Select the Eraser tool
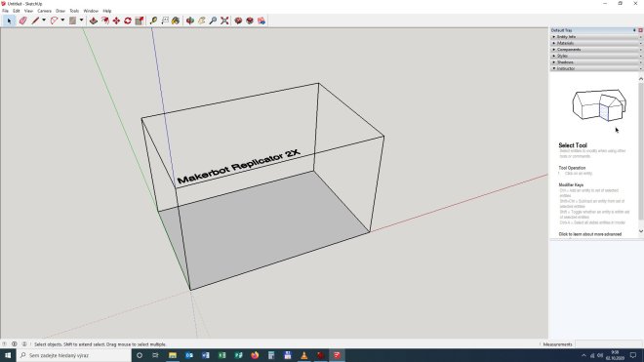 pos(23,20)
